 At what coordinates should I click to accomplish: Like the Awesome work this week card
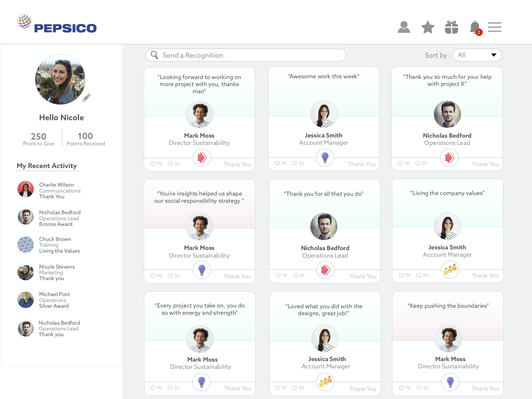click(x=277, y=163)
